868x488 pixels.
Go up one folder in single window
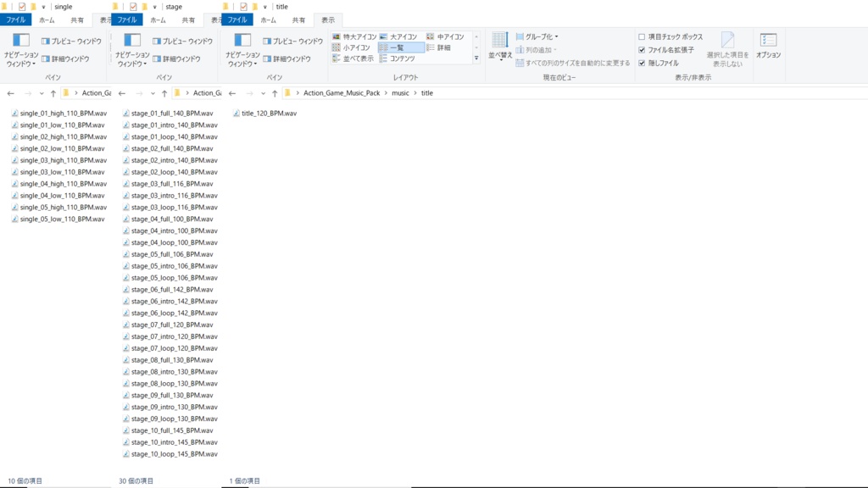coord(53,93)
